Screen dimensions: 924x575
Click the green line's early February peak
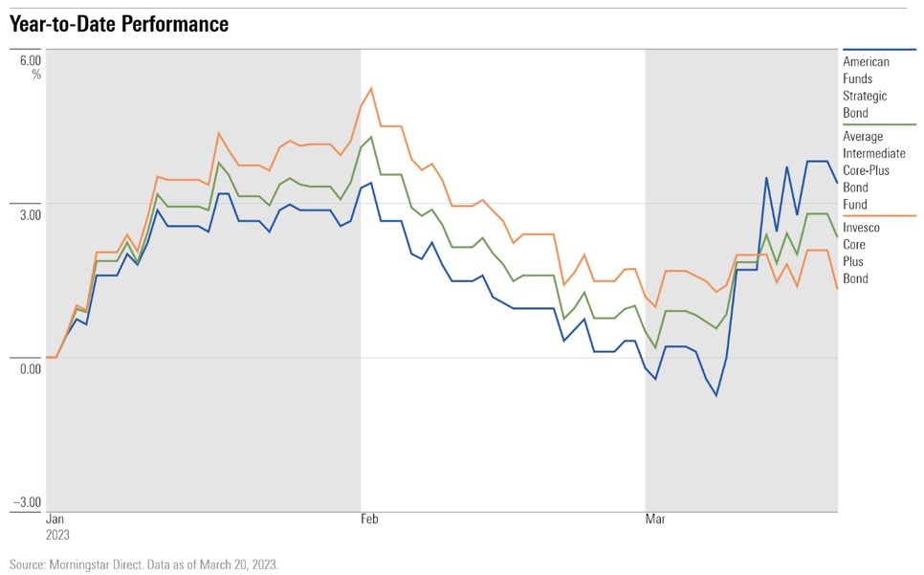tap(370, 137)
